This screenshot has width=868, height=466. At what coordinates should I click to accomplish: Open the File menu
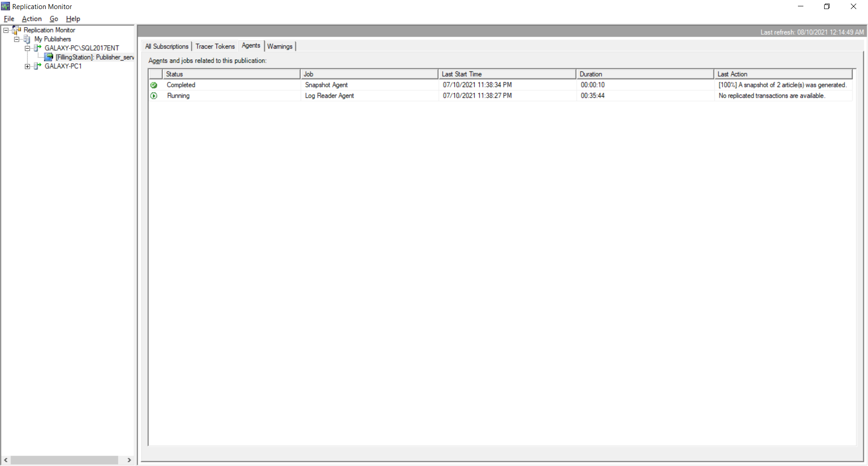click(9, 19)
